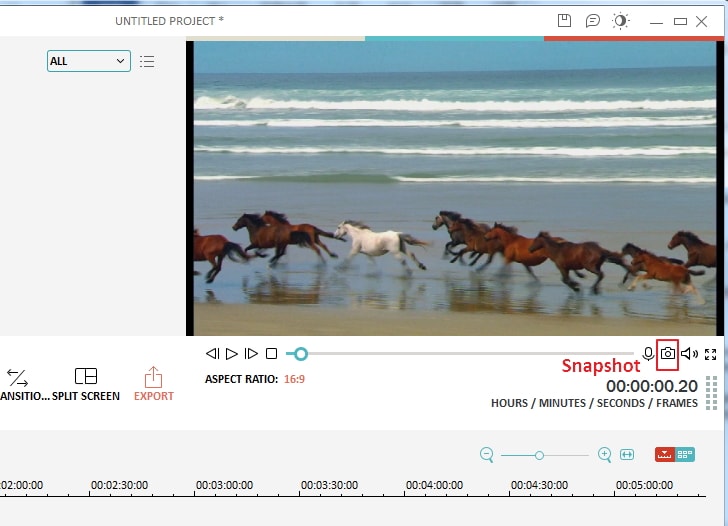The height and width of the screenshot is (526, 728).
Task: Click the 00:03:30:00 ruler mark
Action: point(329,485)
